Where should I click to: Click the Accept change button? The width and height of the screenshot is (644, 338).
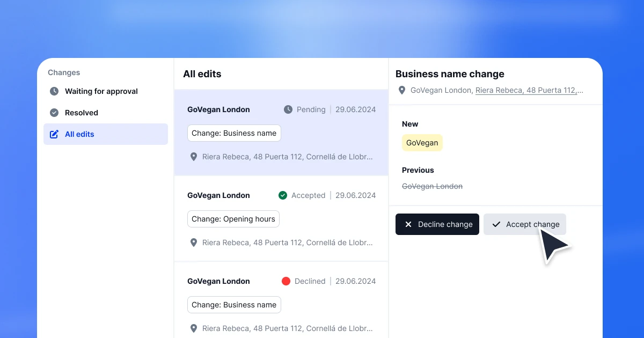525,224
